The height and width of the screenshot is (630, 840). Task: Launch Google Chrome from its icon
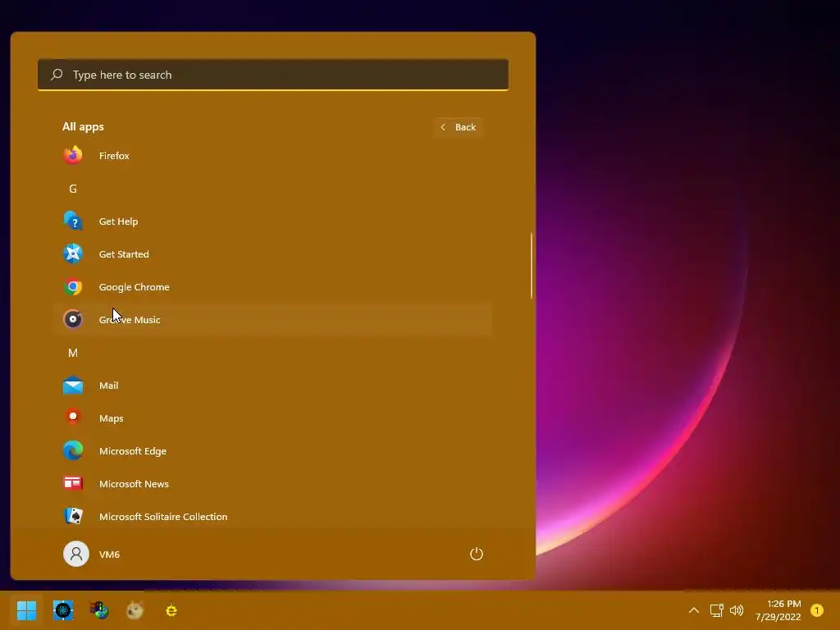point(73,286)
